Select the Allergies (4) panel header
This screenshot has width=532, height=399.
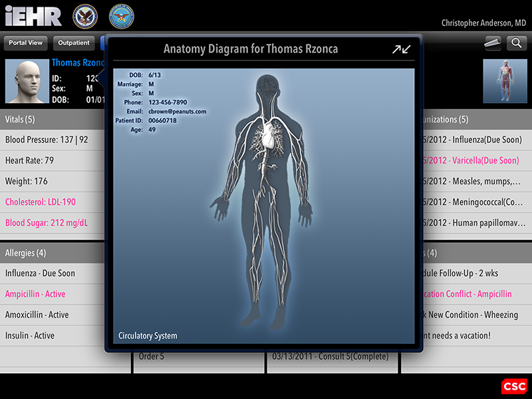click(52, 253)
